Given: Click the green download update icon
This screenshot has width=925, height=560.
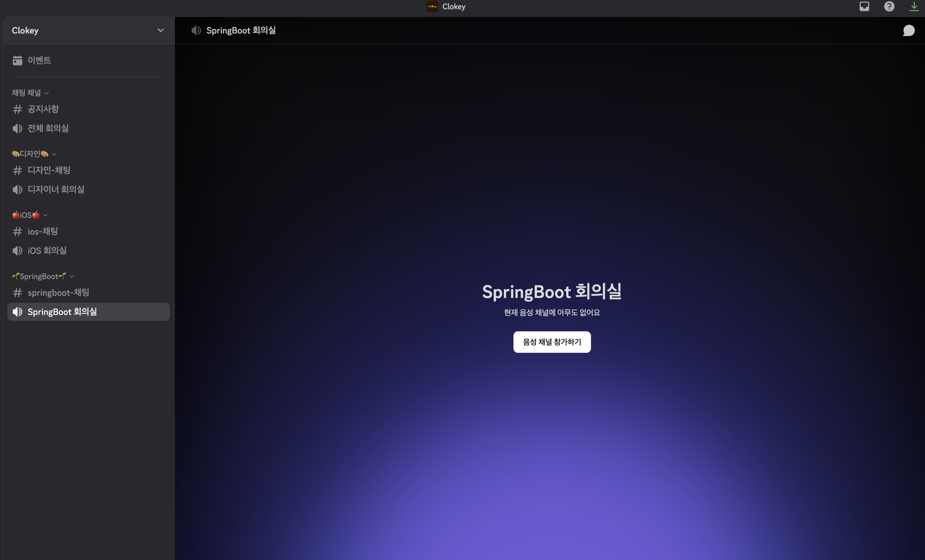Looking at the screenshot, I should (914, 7).
